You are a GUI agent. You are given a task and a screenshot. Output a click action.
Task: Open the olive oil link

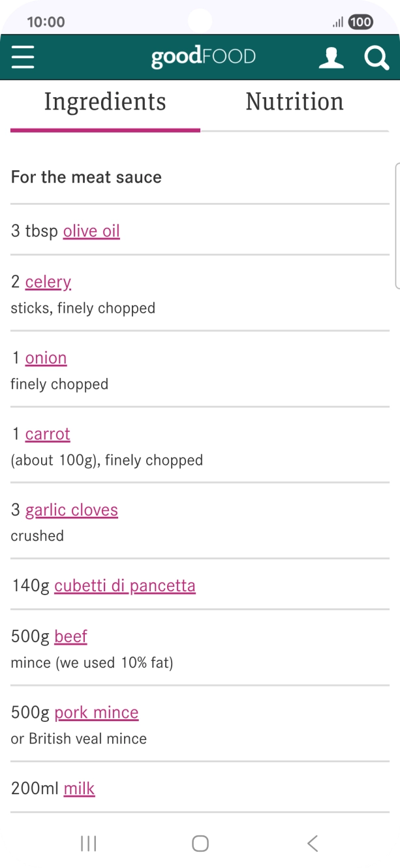[91, 231]
